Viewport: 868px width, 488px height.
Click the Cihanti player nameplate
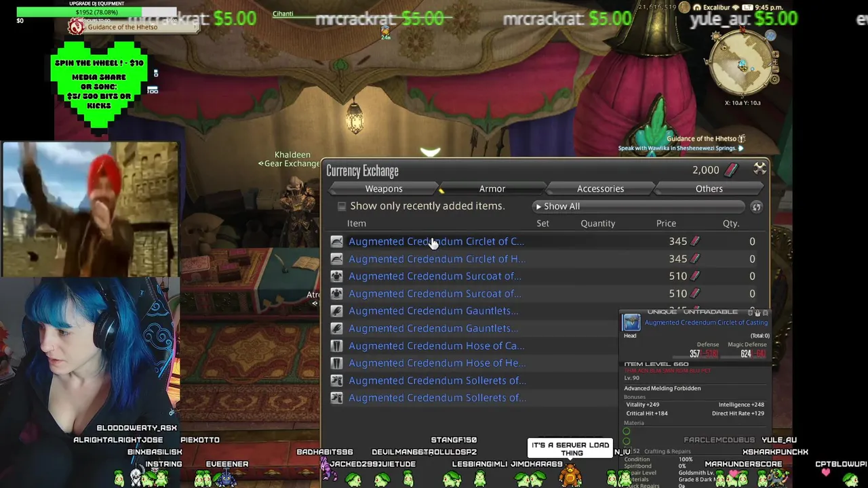[x=283, y=14]
